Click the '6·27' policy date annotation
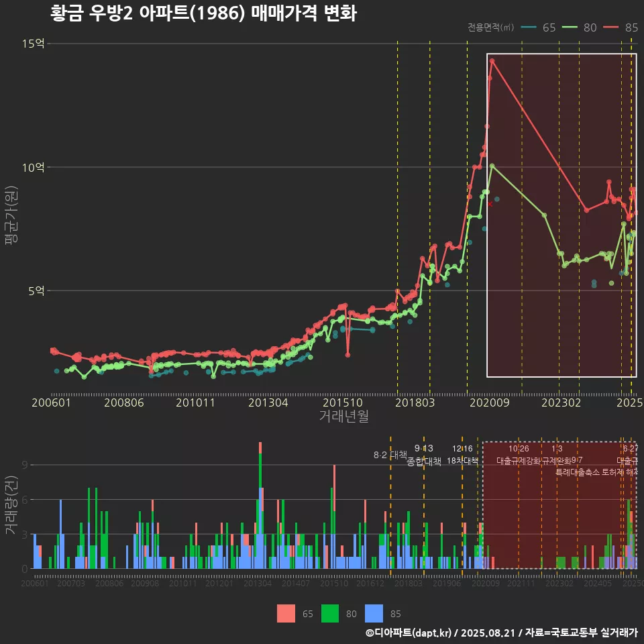 click(x=631, y=449)
